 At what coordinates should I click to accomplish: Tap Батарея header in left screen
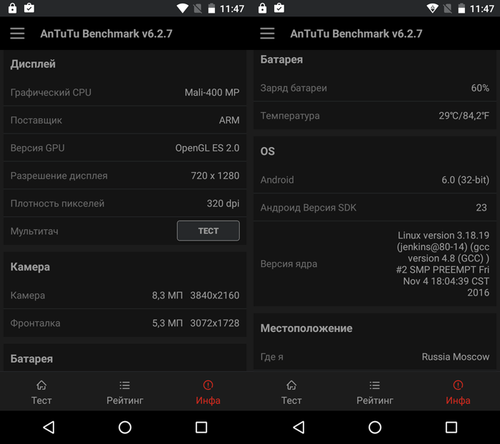(x=32, y=359)
